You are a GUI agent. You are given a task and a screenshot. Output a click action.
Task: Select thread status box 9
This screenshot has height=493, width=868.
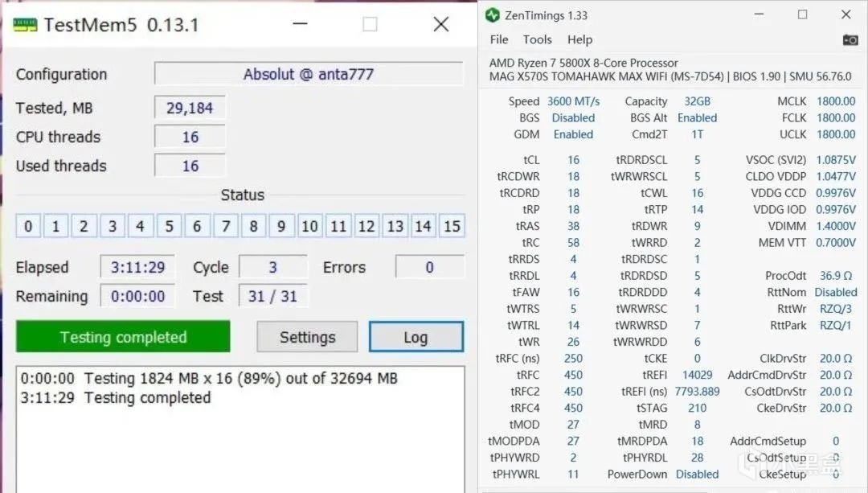click(282, 226)
